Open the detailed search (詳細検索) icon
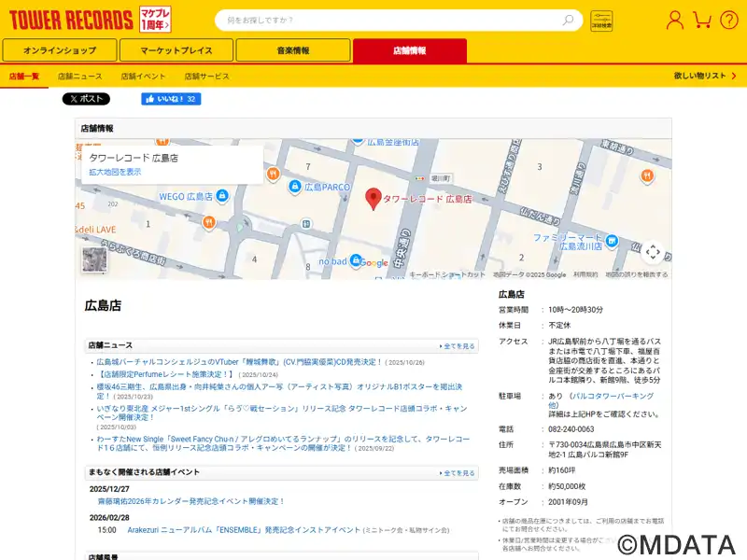The image size is (747, 560). [601, 21]
